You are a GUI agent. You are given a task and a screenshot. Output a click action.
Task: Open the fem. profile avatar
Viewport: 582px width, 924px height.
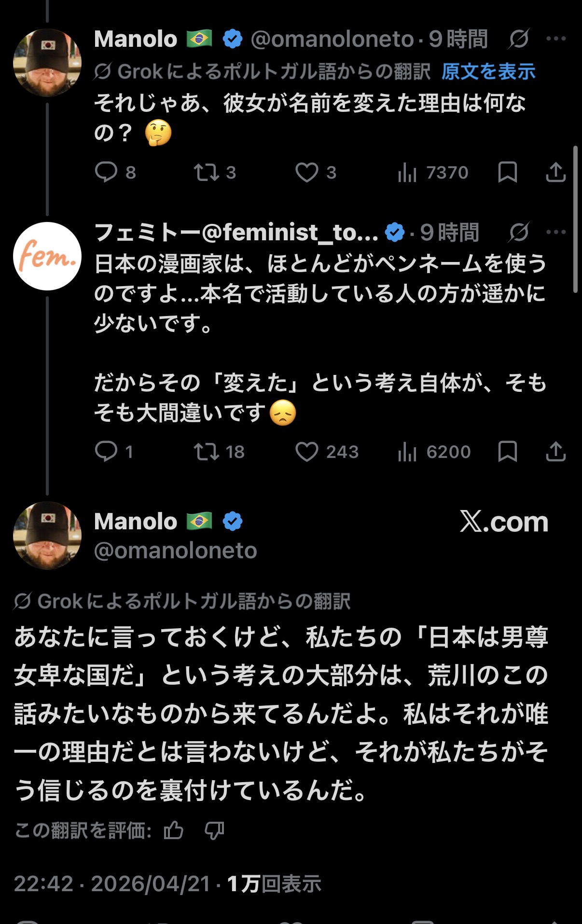tap(47, 256)
